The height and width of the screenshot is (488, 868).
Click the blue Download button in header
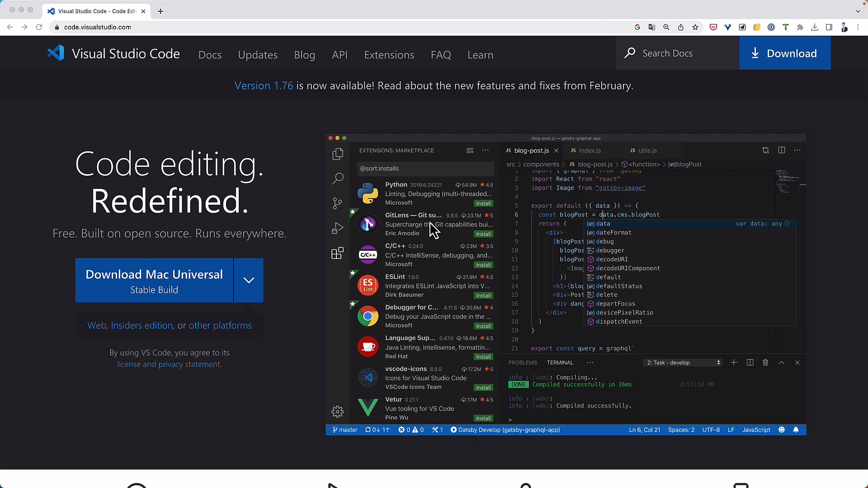[x=785, y=53]
